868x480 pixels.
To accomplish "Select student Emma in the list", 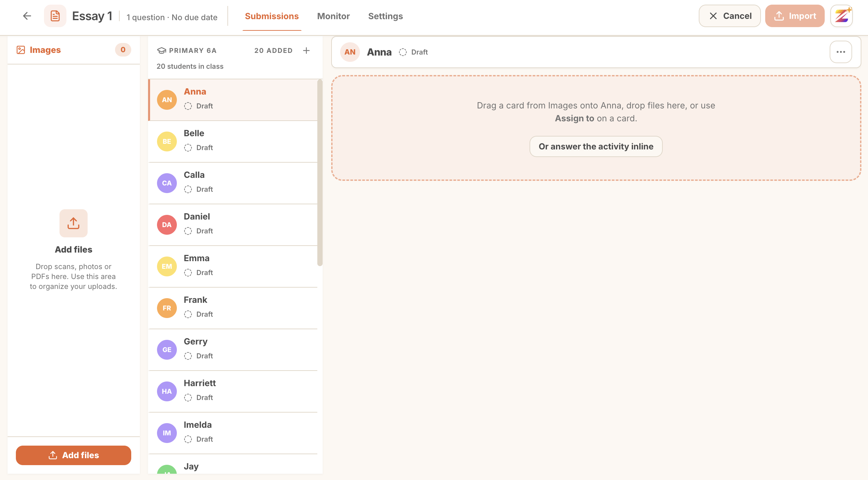I will [x=233, y=266].
